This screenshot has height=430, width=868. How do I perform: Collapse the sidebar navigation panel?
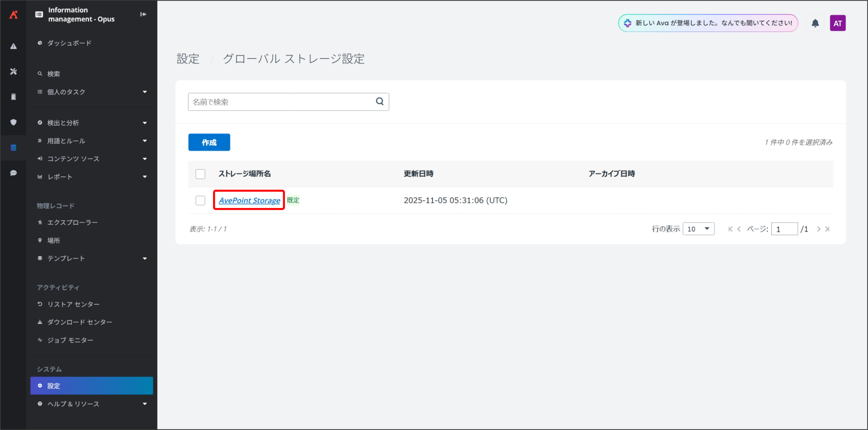click(143, 14)
